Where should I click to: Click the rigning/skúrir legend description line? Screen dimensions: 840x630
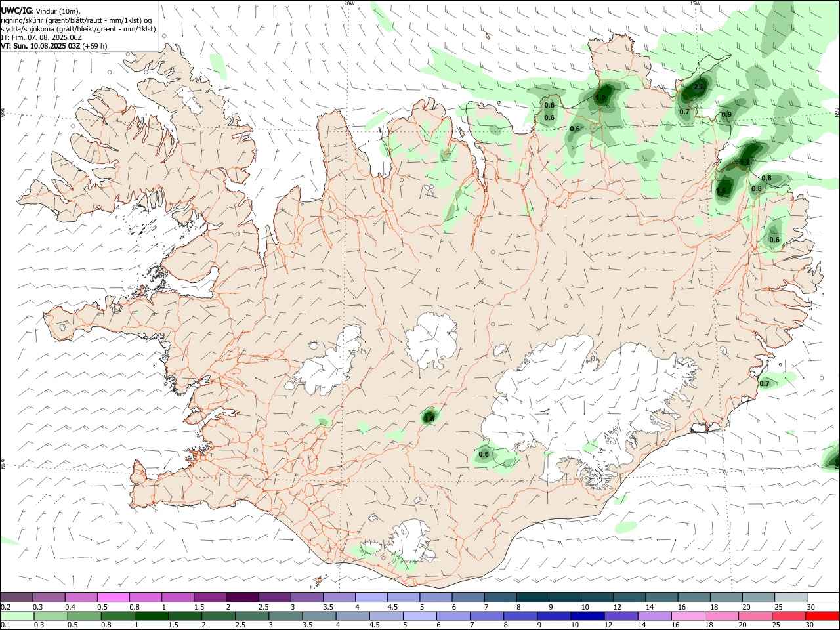[x=75, y=20]
